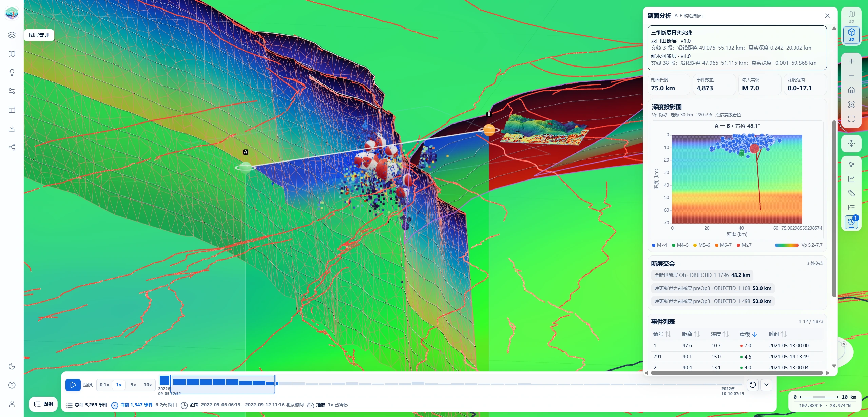
Task: Close the 剖面分析 panel
Action: (827, 16)
